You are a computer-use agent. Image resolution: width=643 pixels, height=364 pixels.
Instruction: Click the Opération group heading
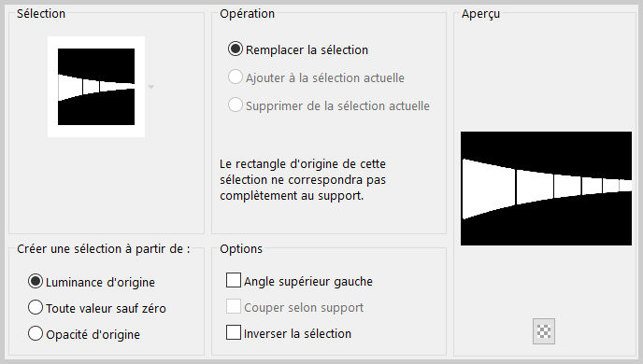coord(248,13)
